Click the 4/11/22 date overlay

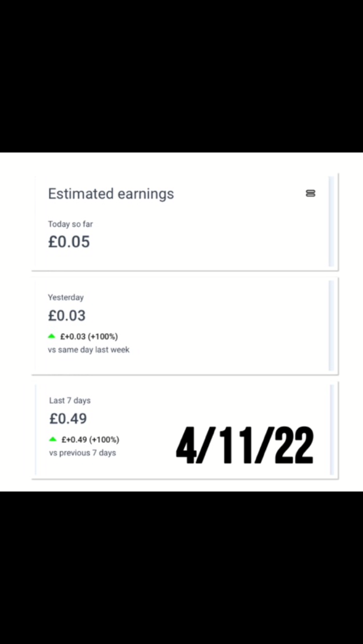[x=244, y=446]
